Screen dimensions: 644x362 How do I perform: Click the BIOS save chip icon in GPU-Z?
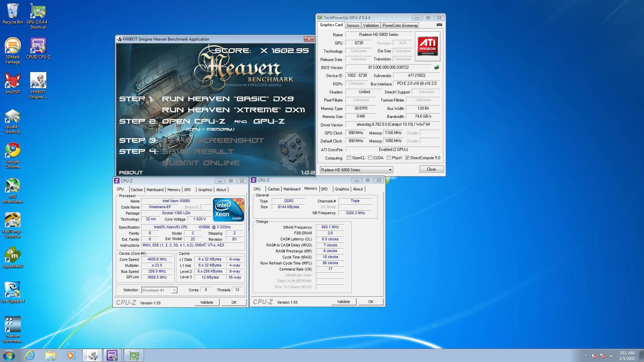point(437,67)
